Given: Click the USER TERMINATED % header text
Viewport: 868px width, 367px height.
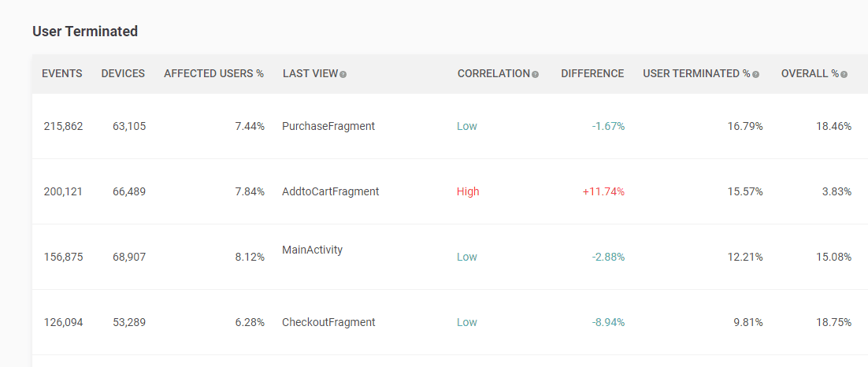Looking at the screenshot, I should pos(696,73).
